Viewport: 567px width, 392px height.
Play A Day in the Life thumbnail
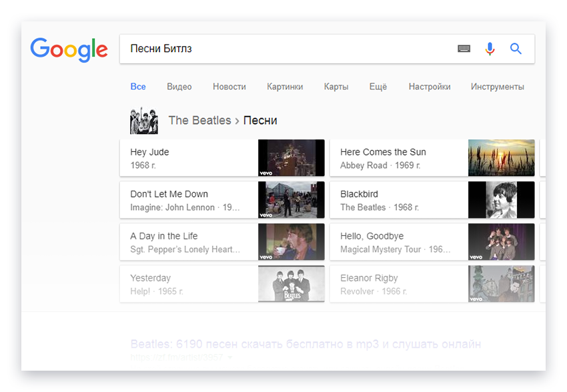(292, 242)
